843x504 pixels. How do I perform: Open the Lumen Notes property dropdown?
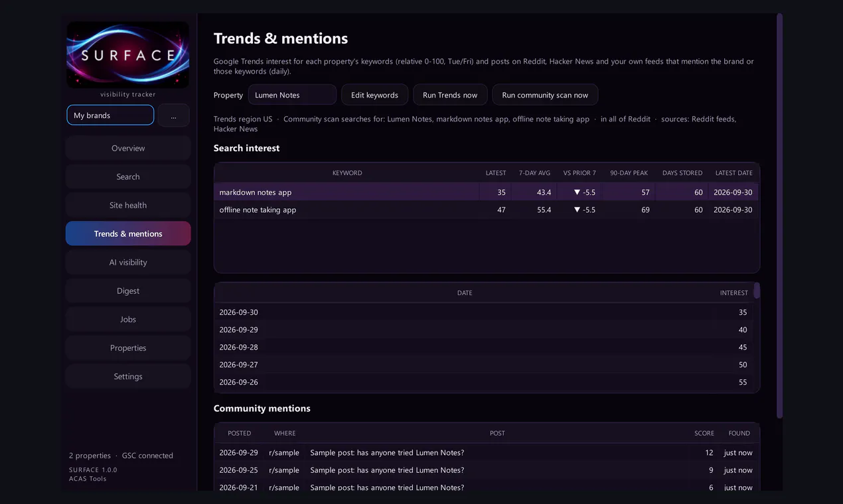[292, 95]
